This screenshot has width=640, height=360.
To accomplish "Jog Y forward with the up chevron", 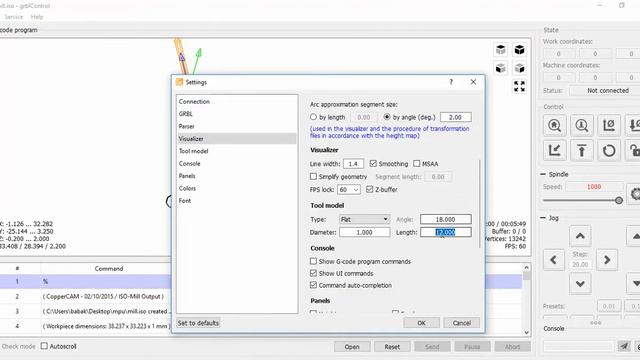I will (580, 236).
